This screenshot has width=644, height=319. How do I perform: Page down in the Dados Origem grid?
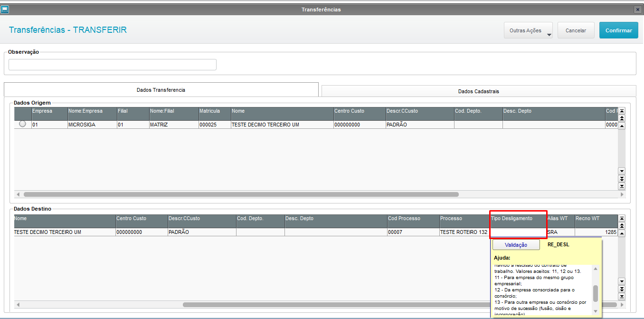(x=622, y=178)
